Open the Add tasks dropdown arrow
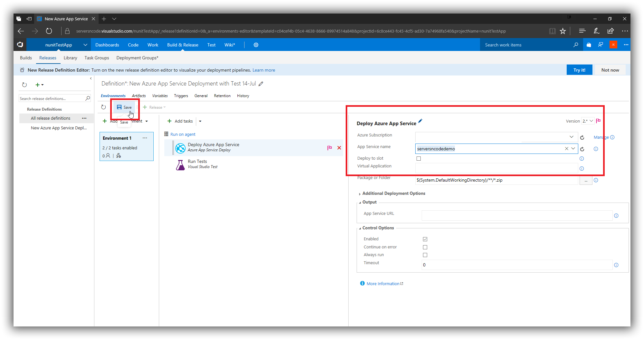This screenshot has width=644, height=340. 200,121
